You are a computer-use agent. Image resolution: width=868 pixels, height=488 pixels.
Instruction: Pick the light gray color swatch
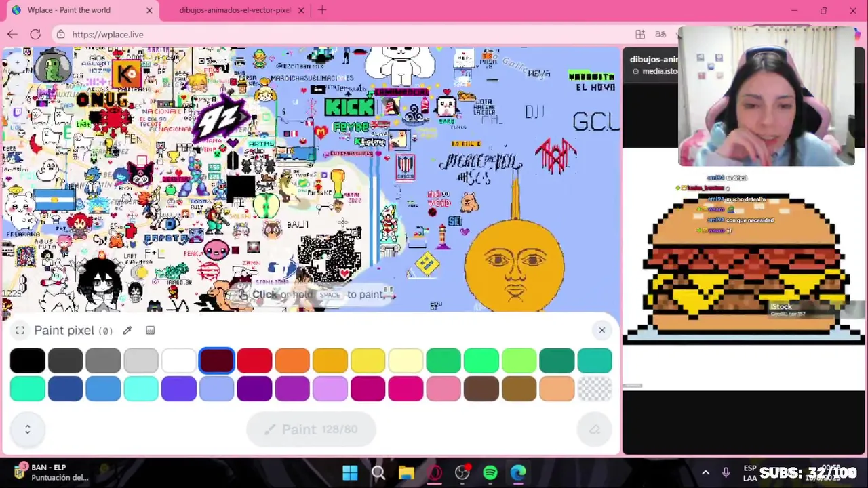tap(141, 361)
